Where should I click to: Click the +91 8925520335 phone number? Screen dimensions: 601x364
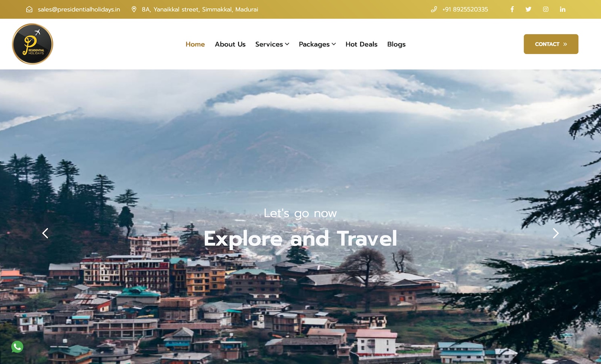tap(465, 9)
